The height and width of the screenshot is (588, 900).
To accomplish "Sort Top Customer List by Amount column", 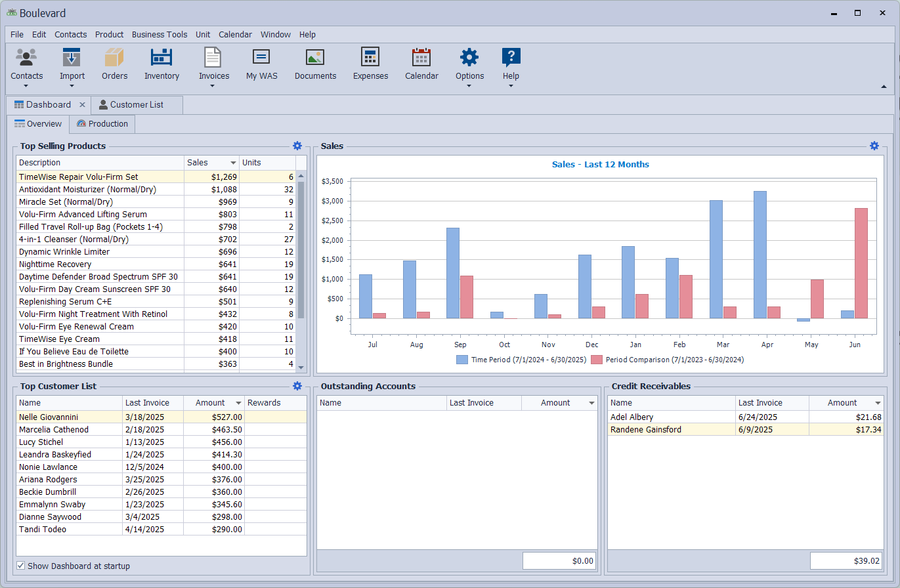I will (x=214, y=403).
